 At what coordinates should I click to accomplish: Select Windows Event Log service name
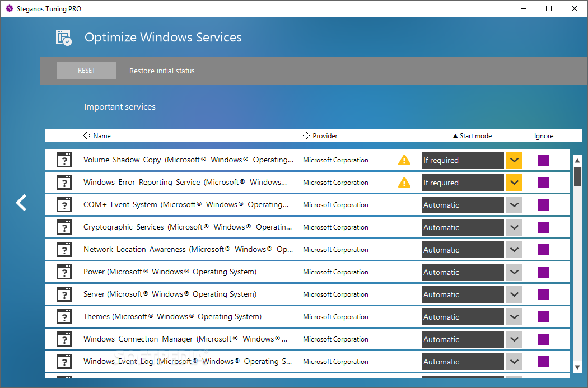(x=188, y=361)
